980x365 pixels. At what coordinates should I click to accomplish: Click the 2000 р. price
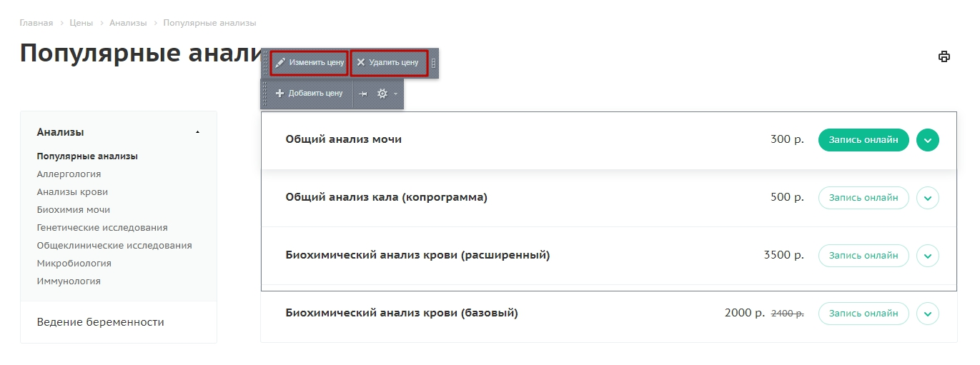[745, 314]
